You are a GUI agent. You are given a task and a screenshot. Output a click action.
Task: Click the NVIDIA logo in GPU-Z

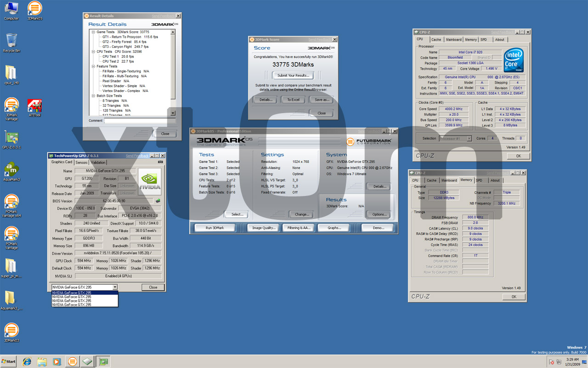click(x=150, y=181)
